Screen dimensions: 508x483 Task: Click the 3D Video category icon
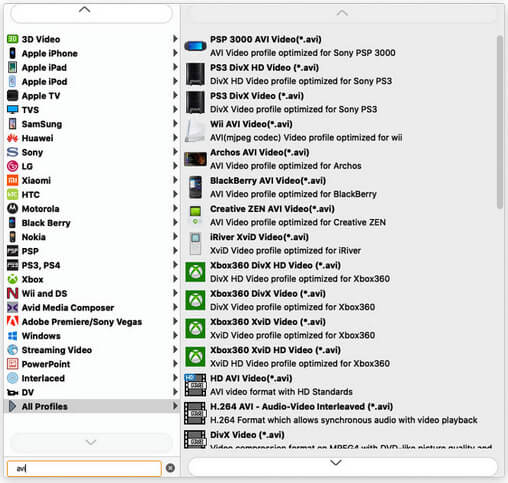click(x=12, y=39)
